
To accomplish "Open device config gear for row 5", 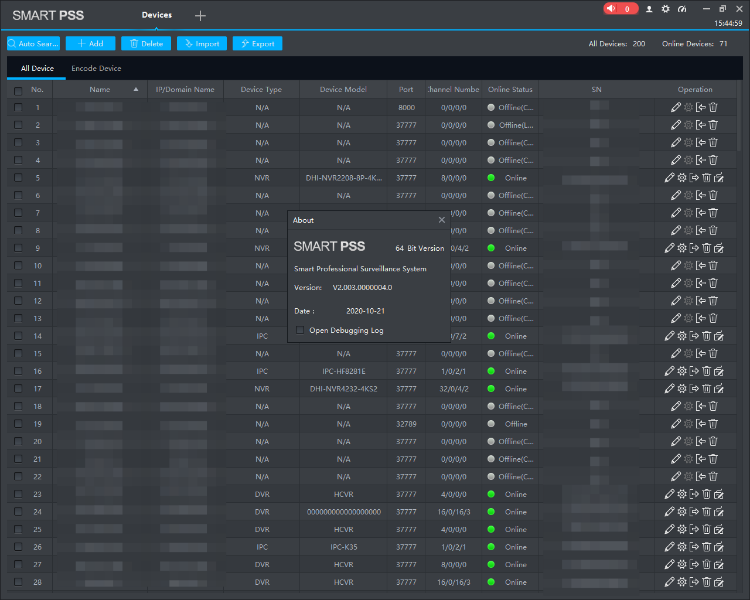I will tap(682, 178).
